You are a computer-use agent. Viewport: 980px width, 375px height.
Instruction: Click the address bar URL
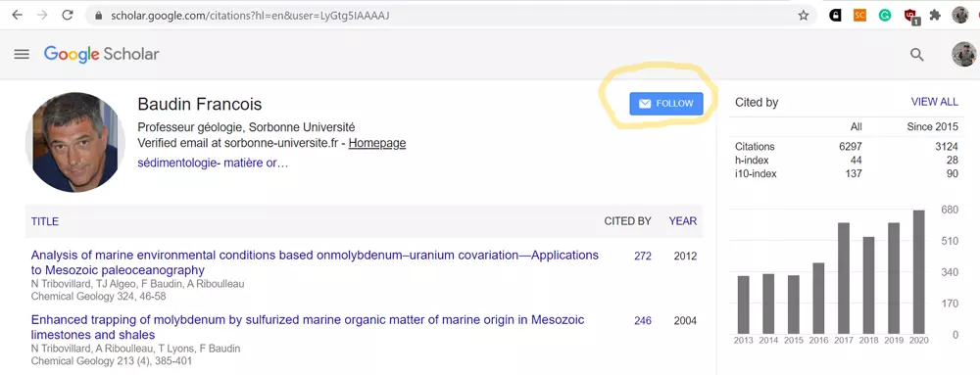[250, 16]
